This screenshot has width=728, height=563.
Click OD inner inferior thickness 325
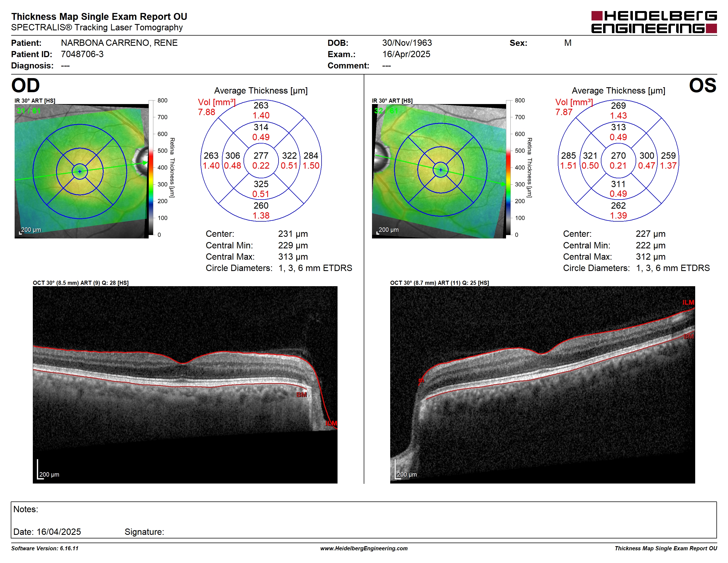pos(261,184)
